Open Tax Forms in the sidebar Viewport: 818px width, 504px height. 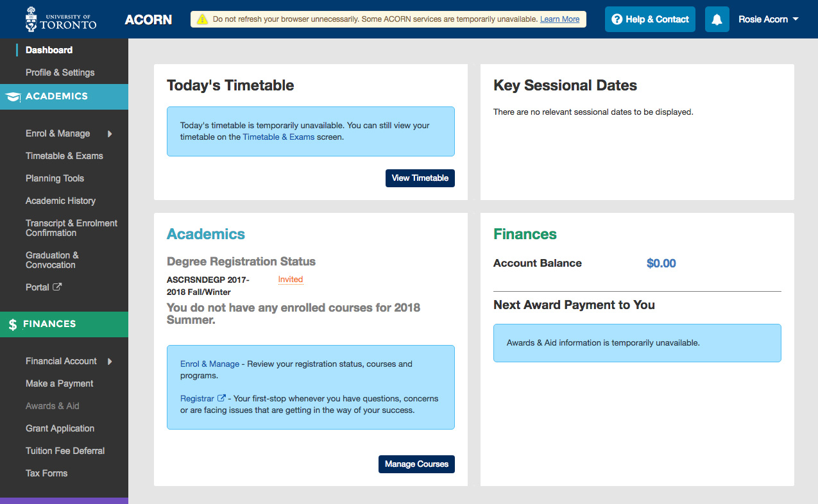point(46,473)
